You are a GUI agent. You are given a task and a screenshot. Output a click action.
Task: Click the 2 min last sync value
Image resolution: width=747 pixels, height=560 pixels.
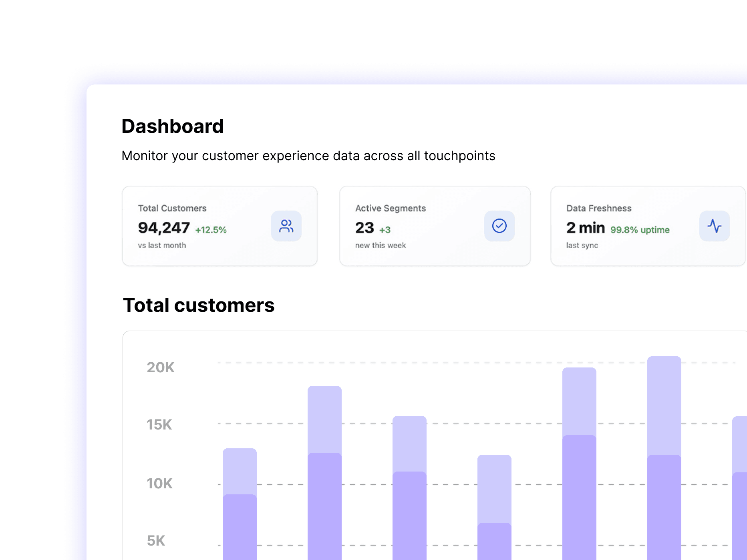click(586, 227)
